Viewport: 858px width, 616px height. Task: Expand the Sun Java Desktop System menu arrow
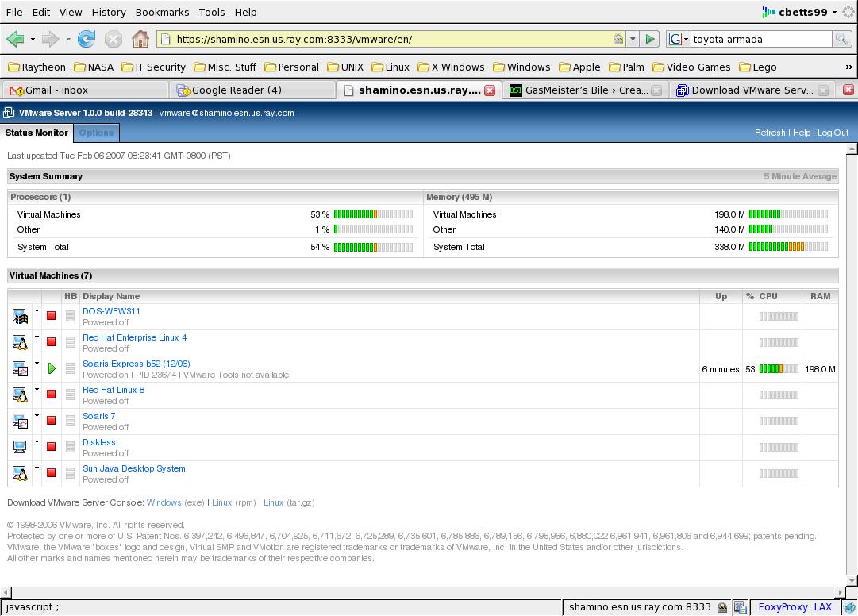(37, 468)
